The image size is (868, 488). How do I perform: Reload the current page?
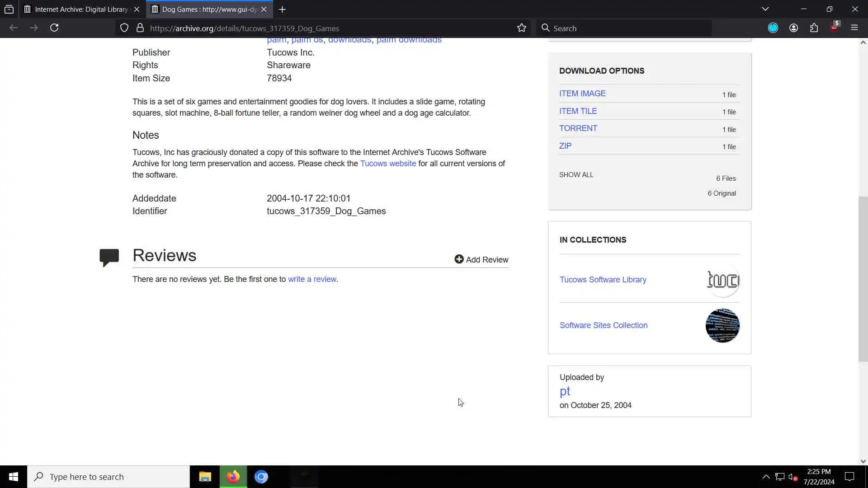tap(54, 28)
